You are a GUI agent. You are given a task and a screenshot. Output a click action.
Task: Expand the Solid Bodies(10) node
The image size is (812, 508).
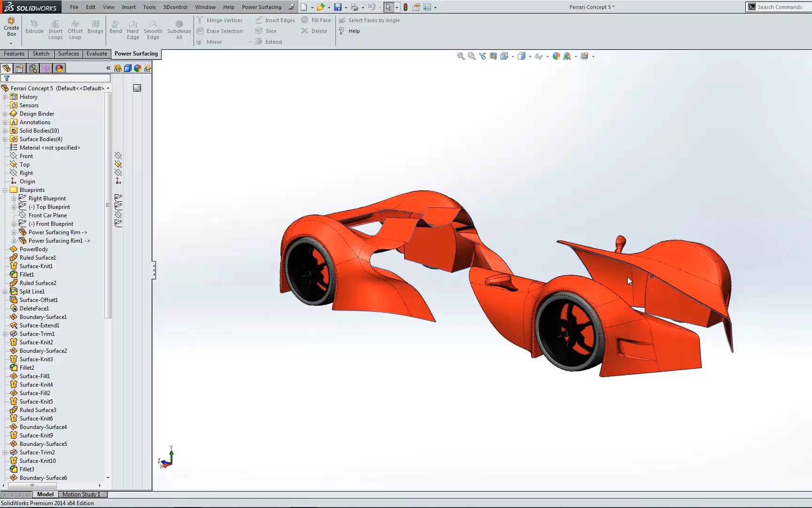pyautogui.click(x=5, y=130)
